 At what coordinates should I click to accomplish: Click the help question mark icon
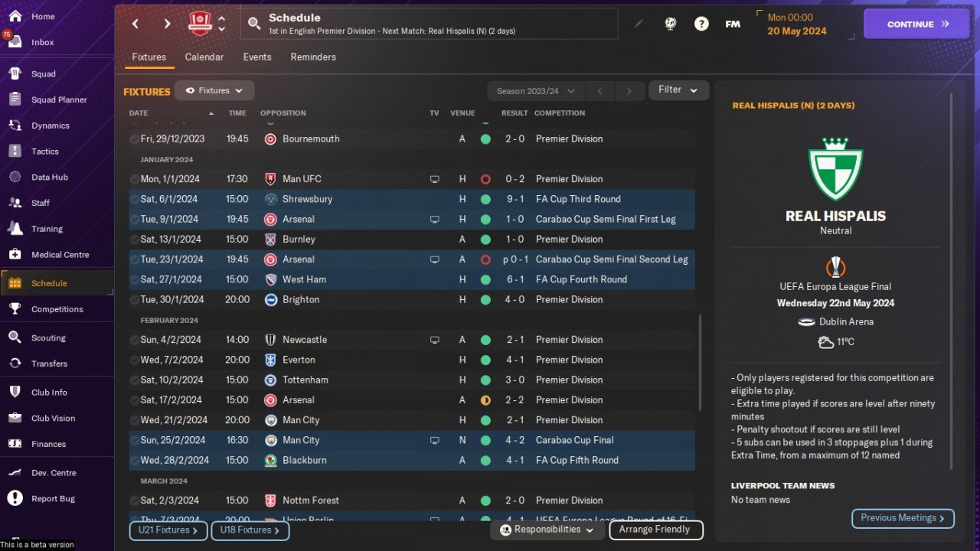[x=701, y=24]
